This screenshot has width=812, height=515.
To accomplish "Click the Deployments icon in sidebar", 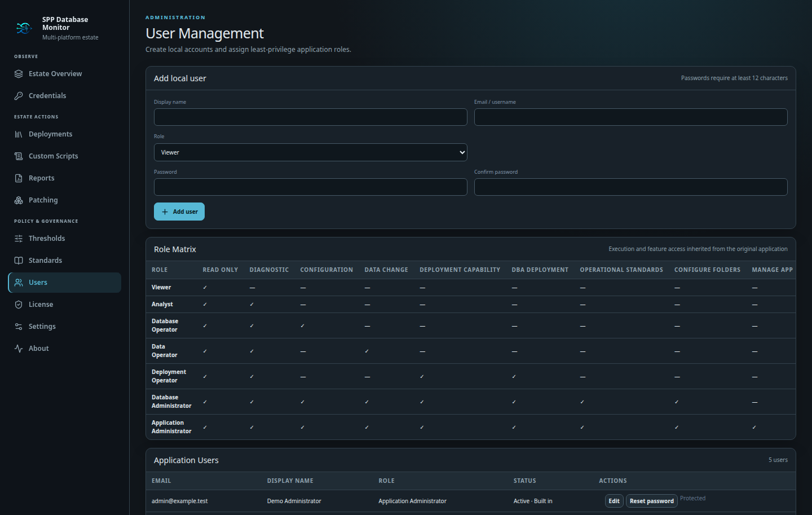I will (x=19, y=134).
